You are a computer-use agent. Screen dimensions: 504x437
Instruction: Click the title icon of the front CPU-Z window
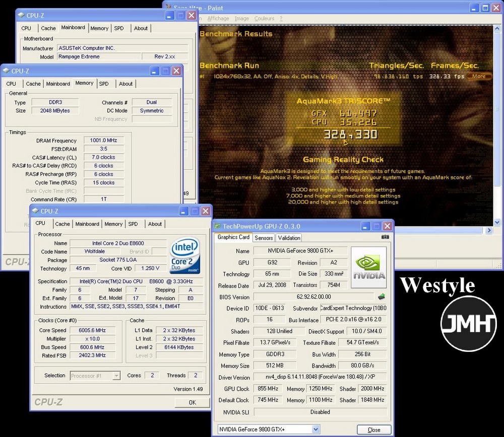35,211
